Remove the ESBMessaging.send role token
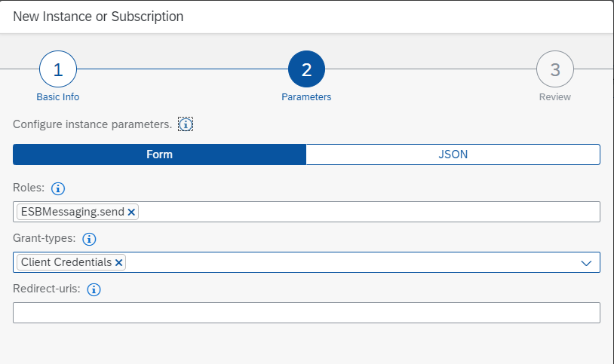The image size is (614, 364). 132,213
